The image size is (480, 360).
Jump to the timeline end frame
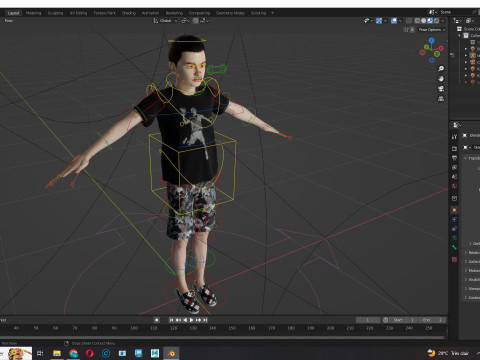[x=205, y=320]
